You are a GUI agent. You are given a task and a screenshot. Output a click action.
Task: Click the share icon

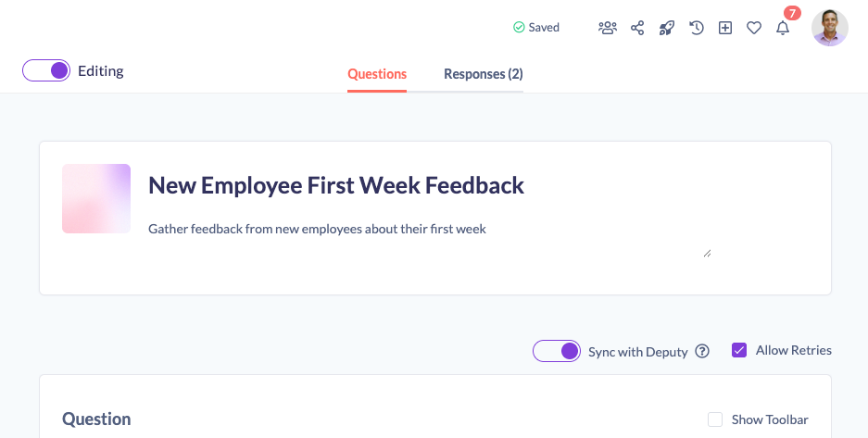tap(637, 28)
